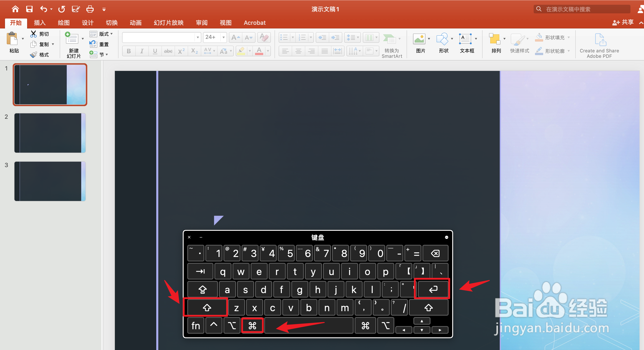The width and height of the screenshot is (644, 350).
Task: Click the Print icon in quick access toolbar
Action: [90, 9]
